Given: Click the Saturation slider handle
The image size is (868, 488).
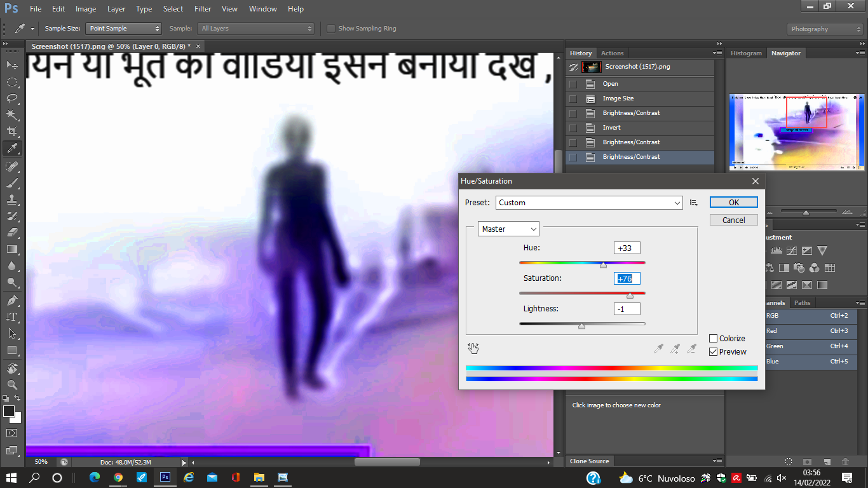Looking at the screenshot, I should tap(630, 295).
